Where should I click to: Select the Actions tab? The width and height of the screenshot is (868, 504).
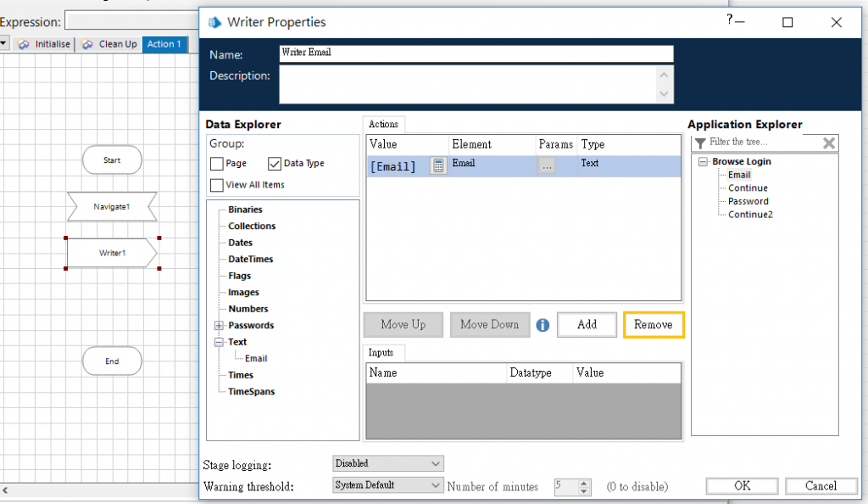coord(384,124)
